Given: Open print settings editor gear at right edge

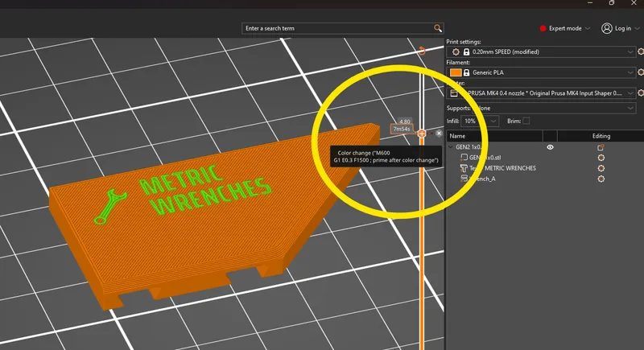Looking at the screenshot, I should tap(641, 51).
